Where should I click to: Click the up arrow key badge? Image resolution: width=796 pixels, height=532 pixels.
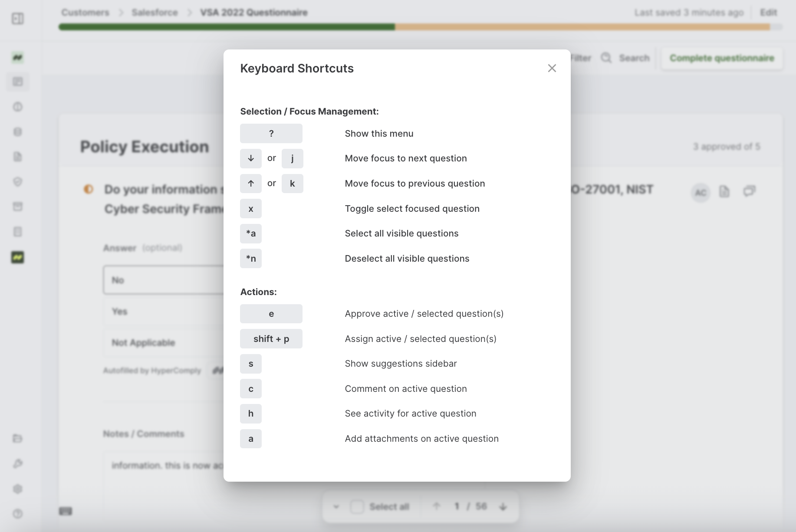coord(251,184)
